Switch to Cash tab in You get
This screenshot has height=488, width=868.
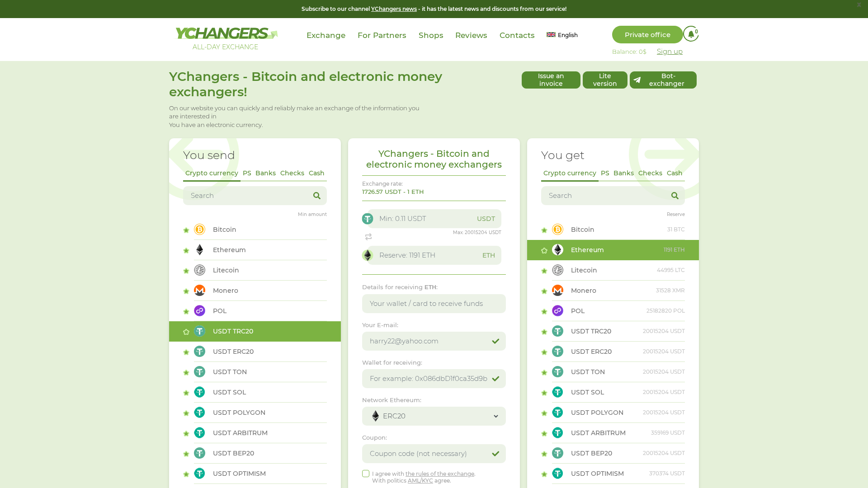point(675,174)
